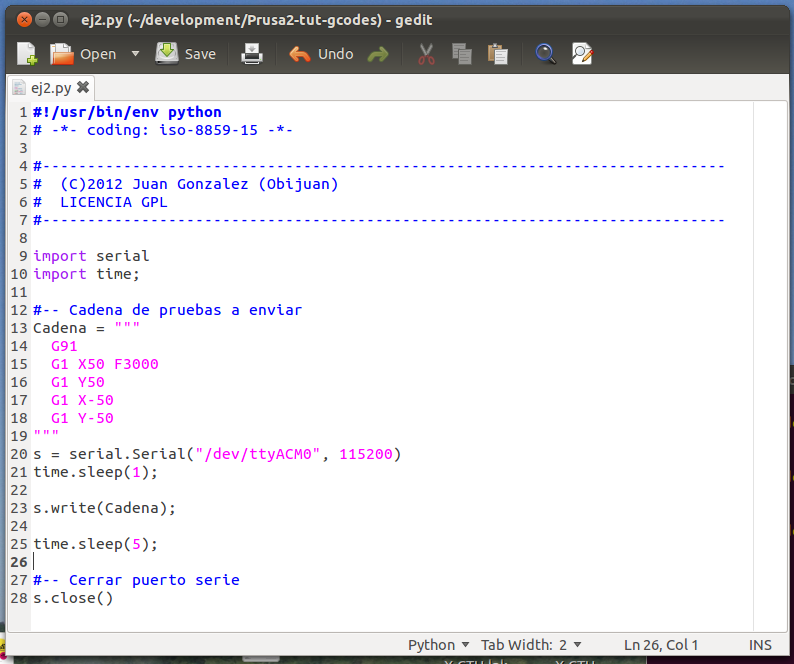Image resolution: width=794 pixels, height=664 pixels.
Task: Toggle the INS insert mode indicator
Action: (760, 645)
